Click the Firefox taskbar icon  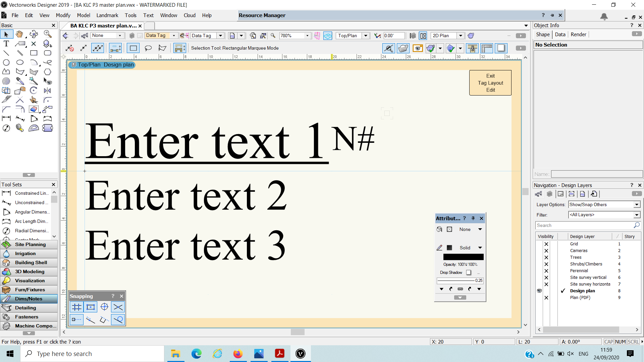pos(238,354)
